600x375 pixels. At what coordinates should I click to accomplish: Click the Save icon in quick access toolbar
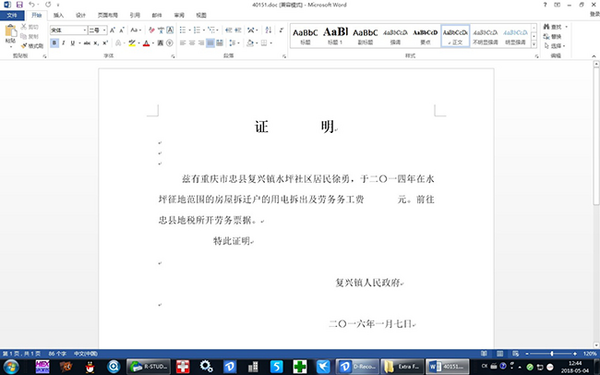tap(20, 5)
